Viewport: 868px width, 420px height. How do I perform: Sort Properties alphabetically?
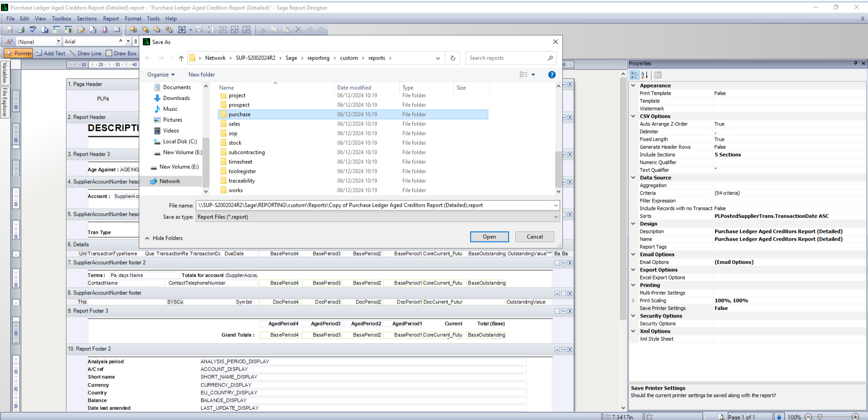[x=645, y=75]
